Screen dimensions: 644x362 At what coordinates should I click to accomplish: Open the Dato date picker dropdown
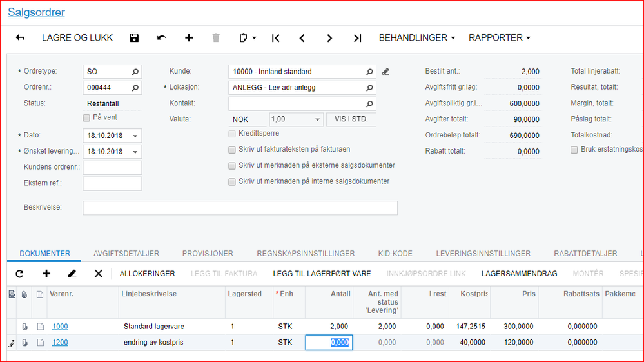click(135, 136)
